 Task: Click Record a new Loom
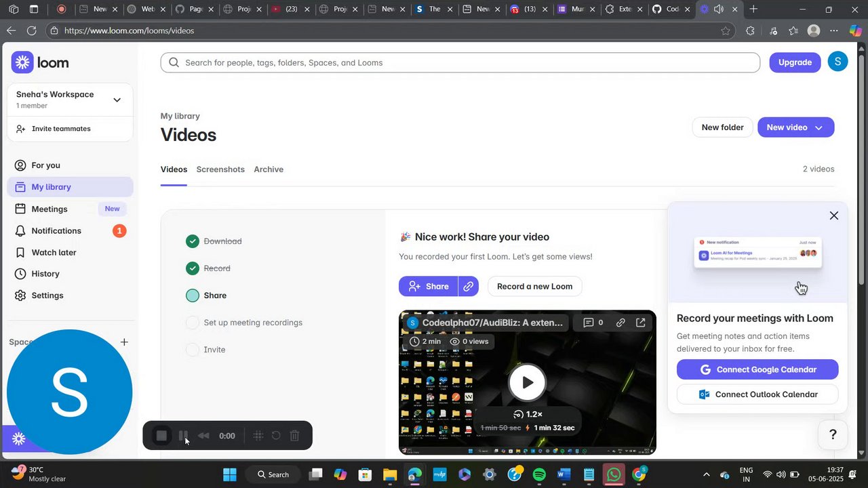click(534, 286)
